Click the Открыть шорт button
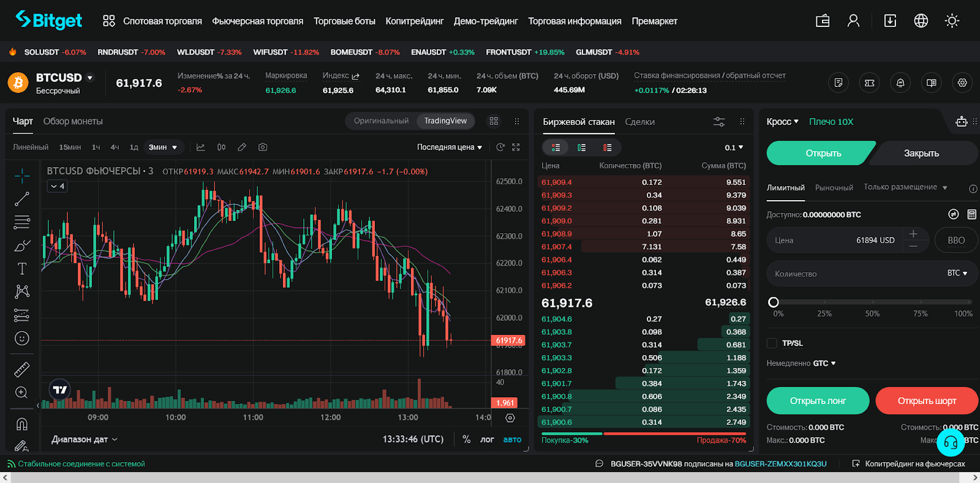980x483 pixels. coord(927,401)
